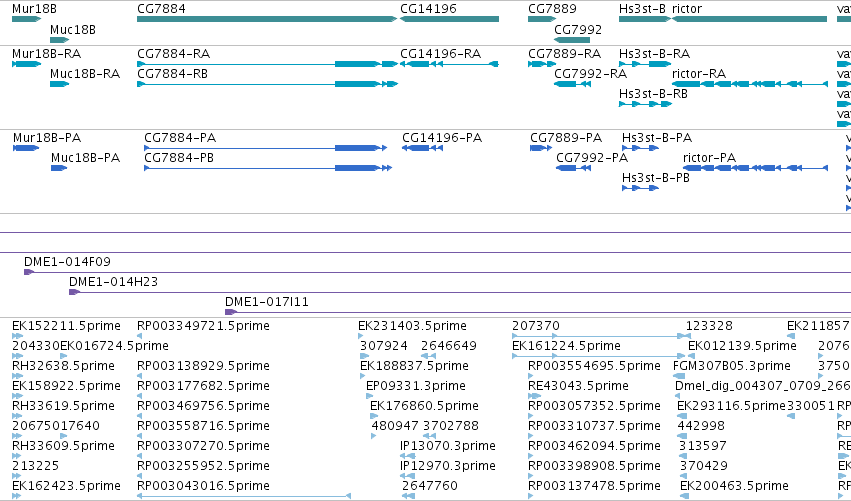Click BAC clone DME1-014F09

tap(67, 263)
